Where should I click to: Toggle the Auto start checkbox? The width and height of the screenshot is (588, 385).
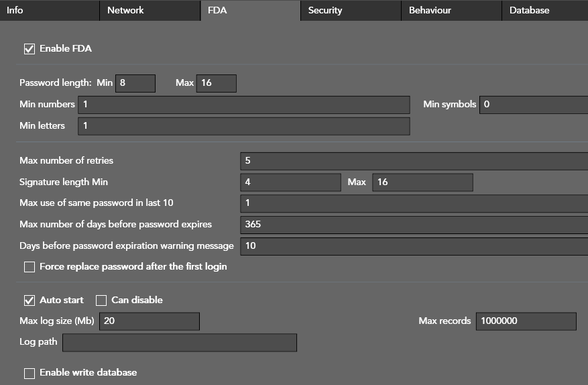pyautogui.click(x=30, y=300)
